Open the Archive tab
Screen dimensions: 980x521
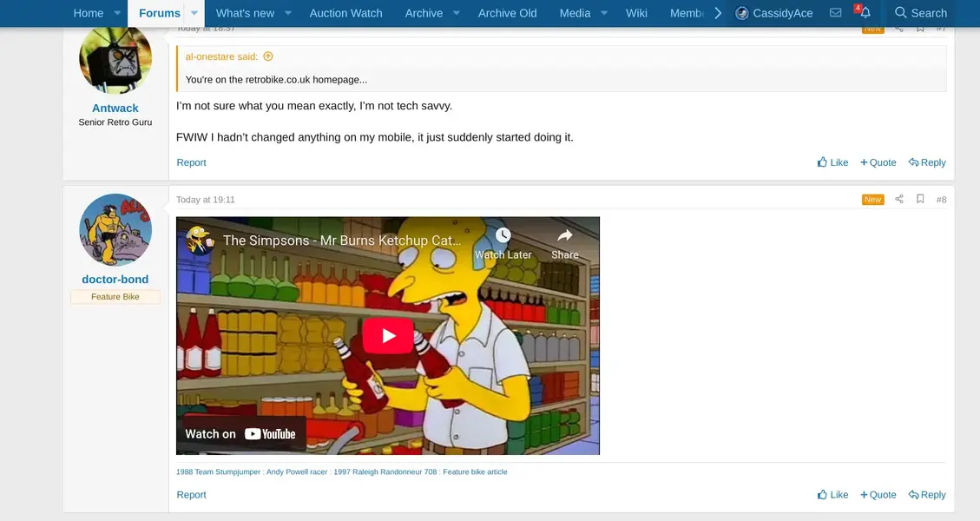[x=424, y=13]
